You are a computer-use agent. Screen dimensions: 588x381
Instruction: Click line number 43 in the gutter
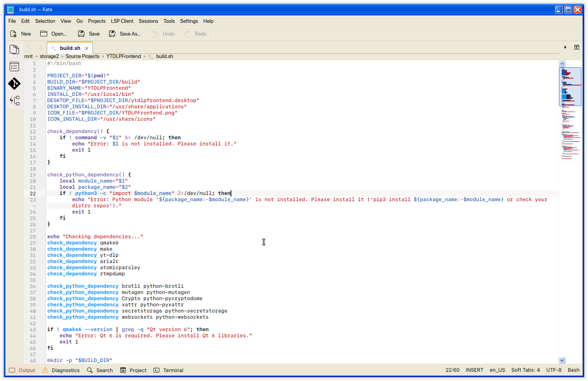click(x=33, y=330)
